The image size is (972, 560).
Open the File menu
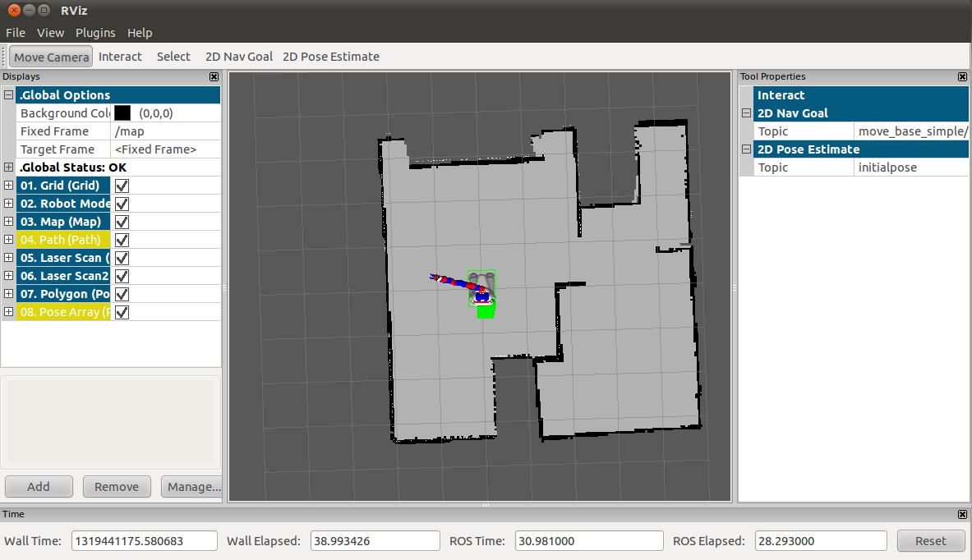click(x=16, y=33)
